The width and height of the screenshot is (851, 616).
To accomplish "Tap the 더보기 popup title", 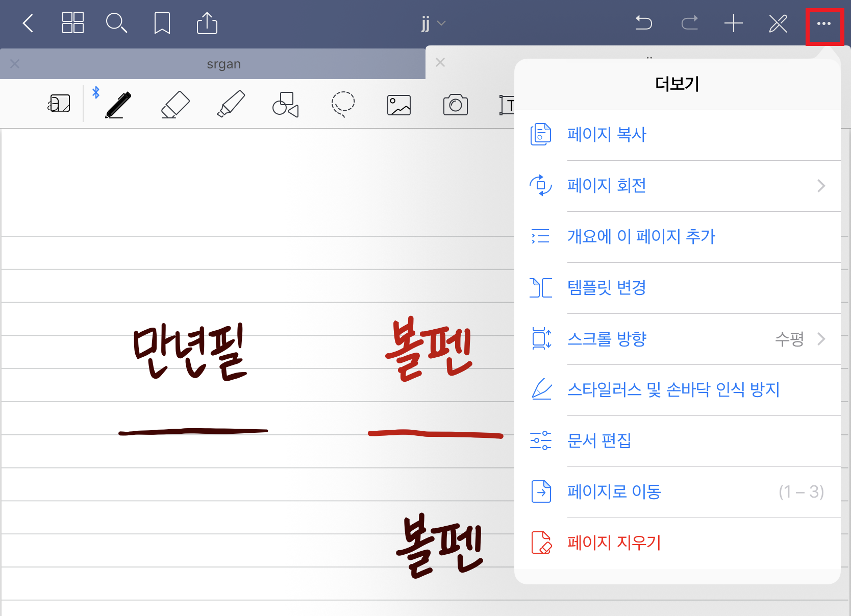I will click(x=677, y=84).
